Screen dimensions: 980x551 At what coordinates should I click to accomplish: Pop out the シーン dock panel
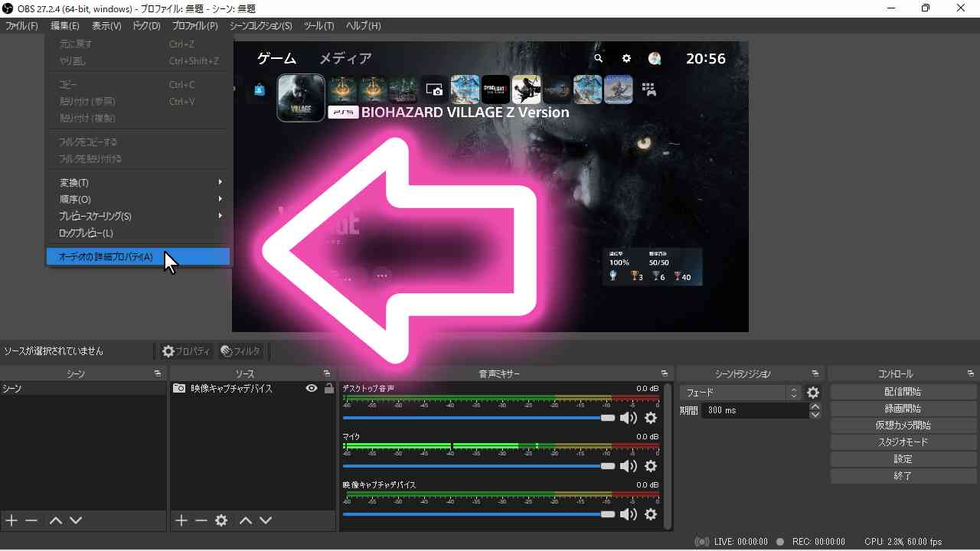[x=158, y=373]
